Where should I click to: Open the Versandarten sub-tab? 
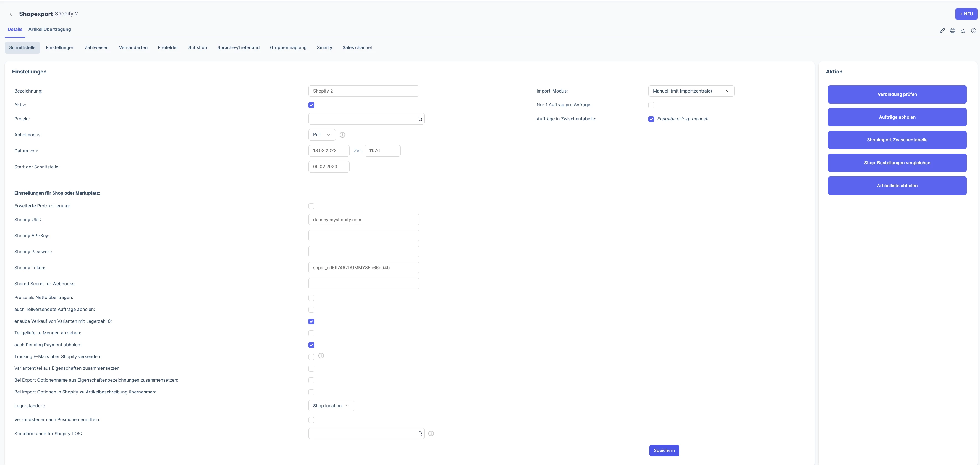point(133,48)
